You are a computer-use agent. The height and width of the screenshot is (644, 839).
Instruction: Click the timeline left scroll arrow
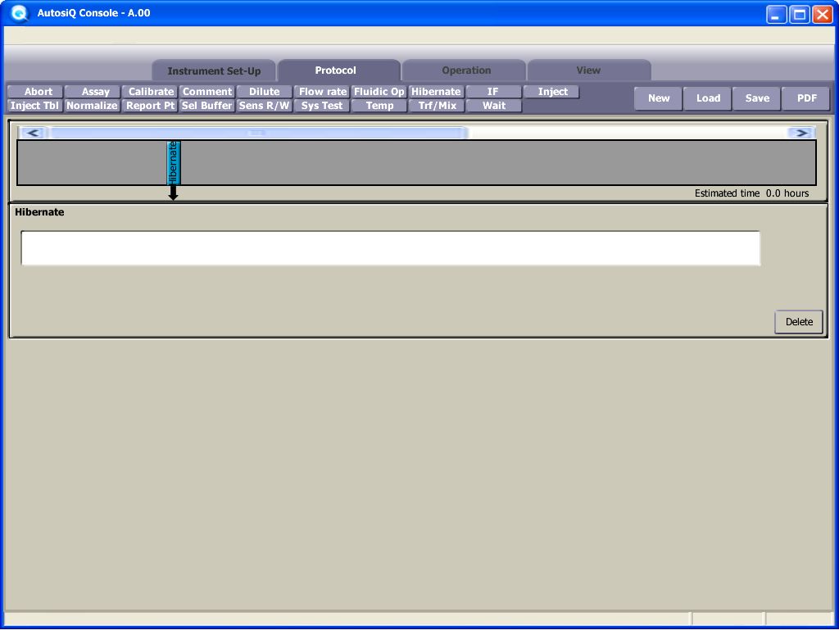(x=33, y=133)
